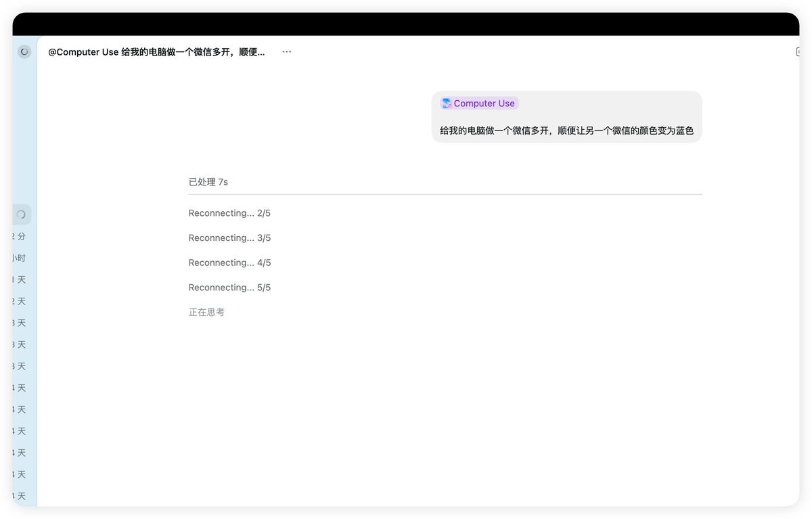The image size is (812, 519).
Task: Click the colorful icon in the Computer Use tag
Action: [447, 104]
